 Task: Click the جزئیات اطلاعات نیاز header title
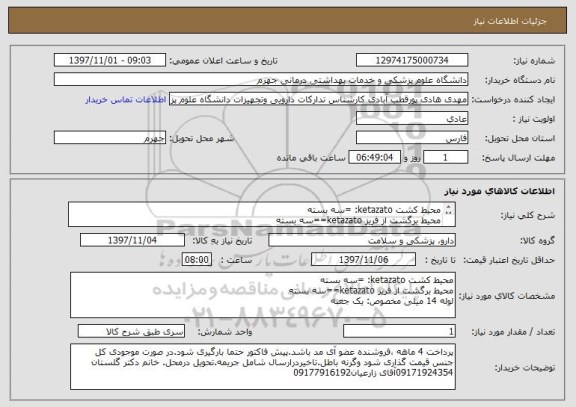[510, 21]
